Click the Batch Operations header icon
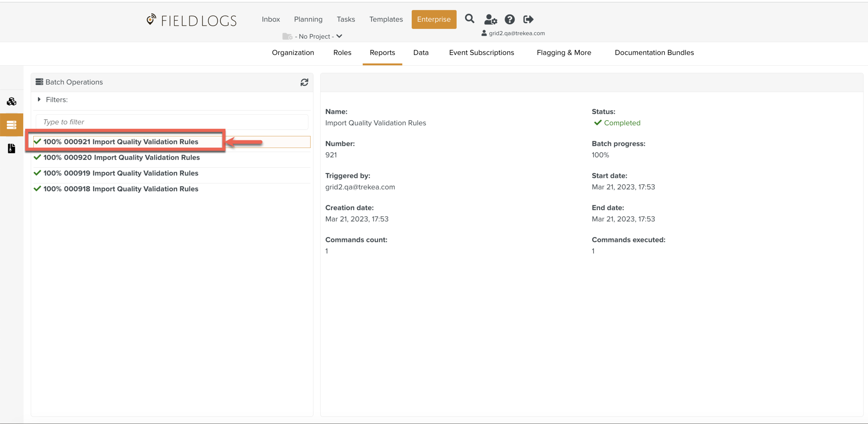Image resolution: width=868 pixels, height=424 pixels. point(39,82)
